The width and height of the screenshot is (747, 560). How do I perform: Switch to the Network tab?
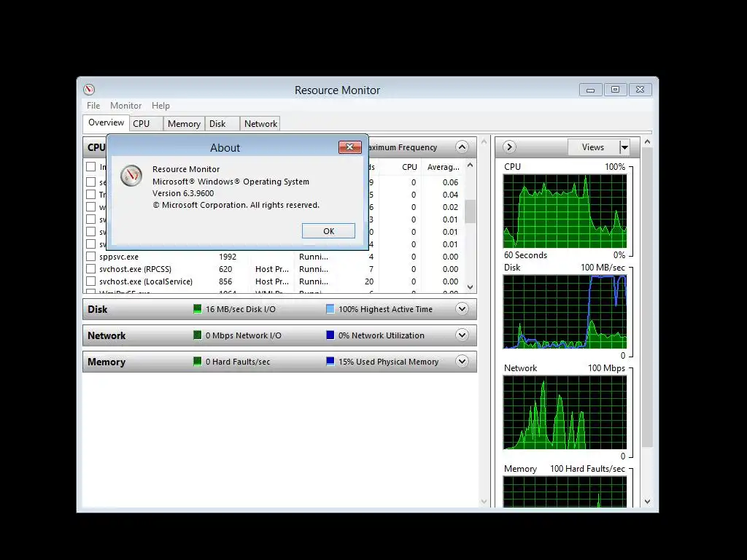(x=260, y=124)
